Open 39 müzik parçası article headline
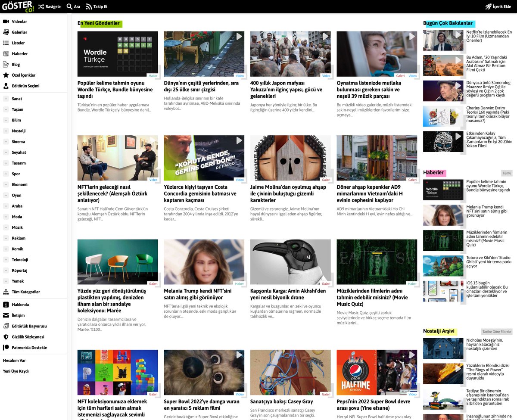Screen dimensions: 517x420 pyautogui.click(x=369, y=90)
